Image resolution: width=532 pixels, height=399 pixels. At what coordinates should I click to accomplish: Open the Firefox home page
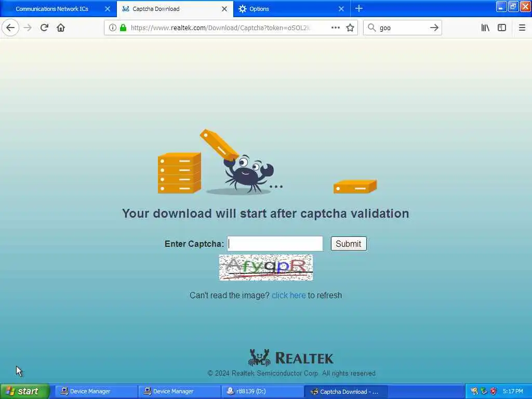coord(61,28)
